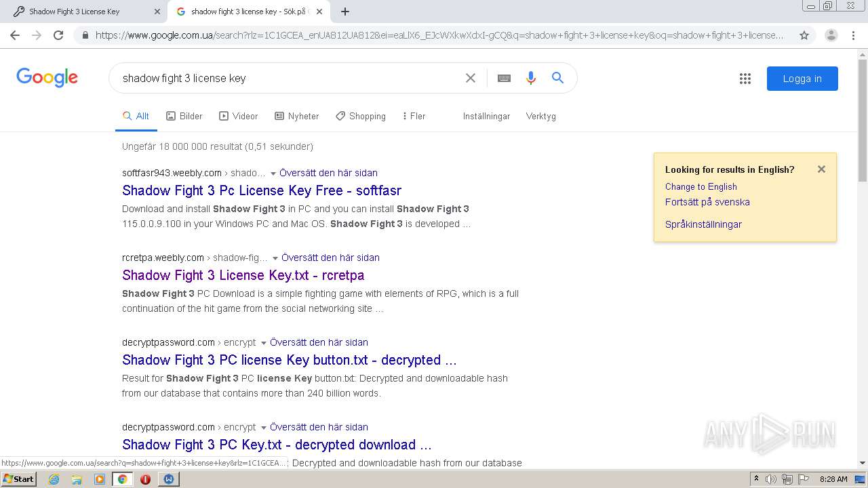Open Inställningar search settings
This screenshot has width=868, height=488.
[x=486, y=116]
